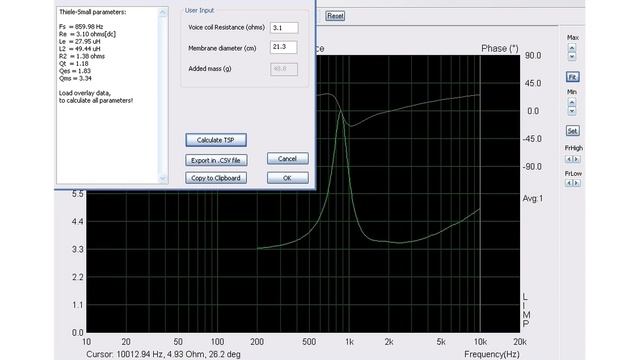Click the 'Phase (°)' axis title
The height and width of the screenshot is (360, 640).
[500, 49]
